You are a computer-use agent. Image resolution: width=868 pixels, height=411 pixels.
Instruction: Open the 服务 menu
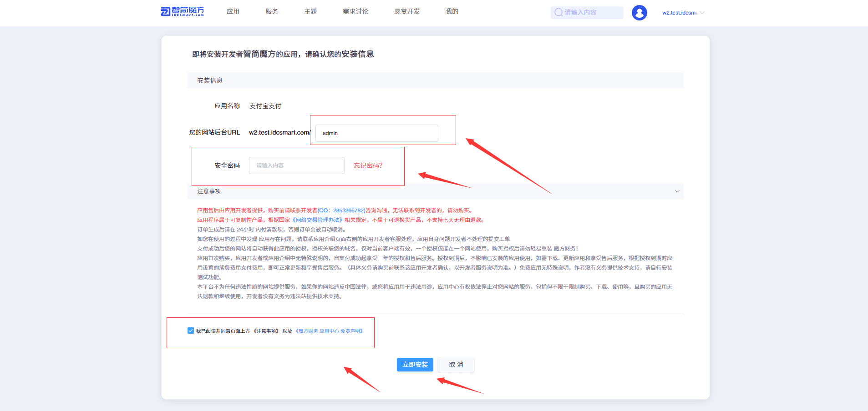272,11
